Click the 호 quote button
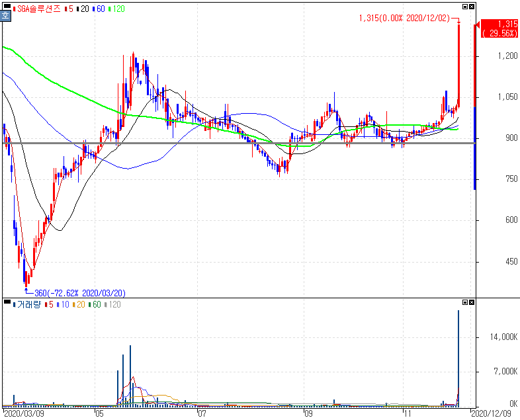Image resolution: width=520 pixels, height=420 pixels. coord(6,16)
